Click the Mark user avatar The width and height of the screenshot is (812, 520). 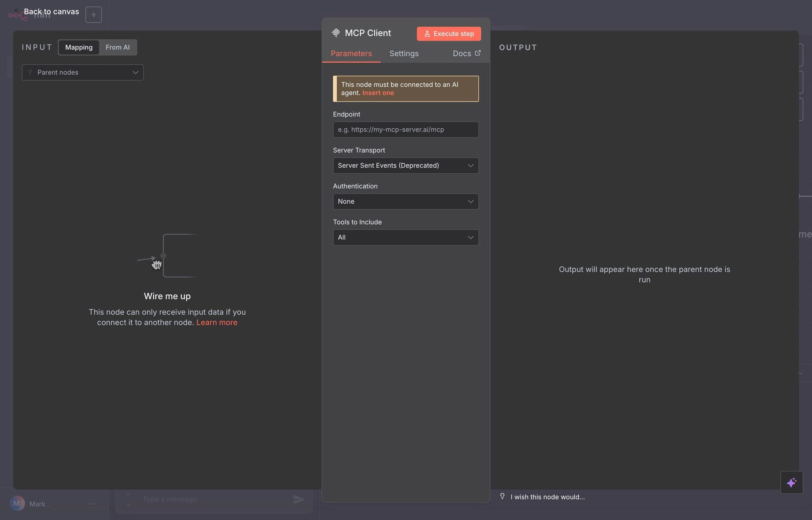(17, 504)
